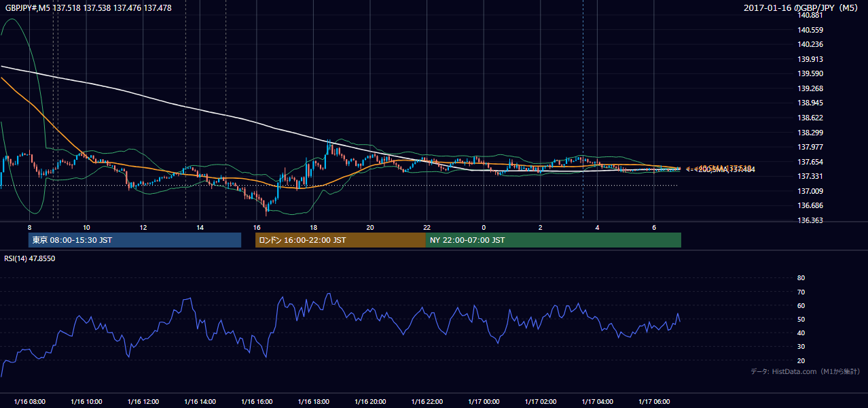868x408 pixels.
Task: Click price level 139.590 on the price axis
Action: pyautogui.click(x=810, y=73)
